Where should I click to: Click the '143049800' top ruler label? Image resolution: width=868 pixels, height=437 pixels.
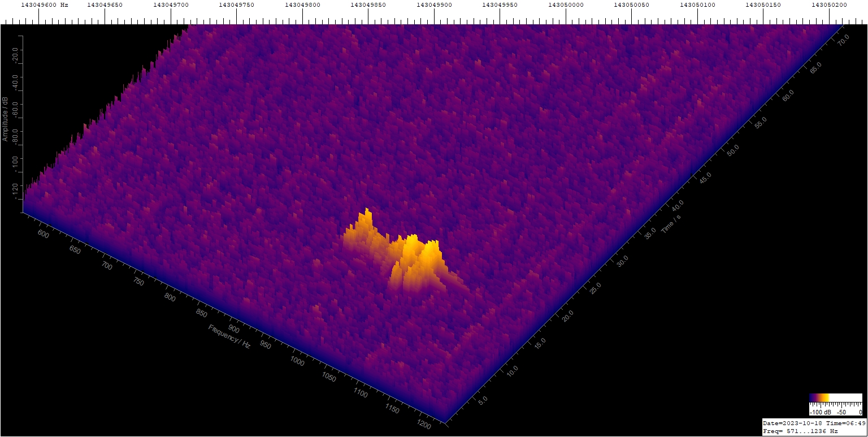point(302,5)
